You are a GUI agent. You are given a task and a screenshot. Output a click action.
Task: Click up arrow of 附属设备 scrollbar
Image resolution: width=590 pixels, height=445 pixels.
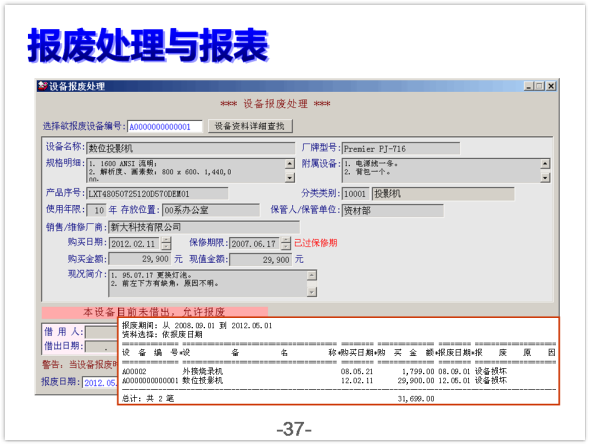tap(545, 164)
